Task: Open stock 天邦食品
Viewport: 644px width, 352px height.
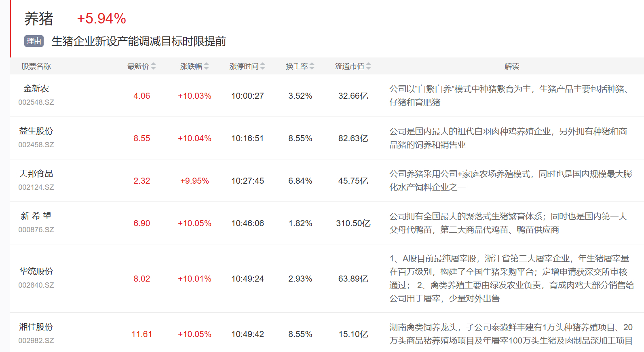Action: click(36, 174)
